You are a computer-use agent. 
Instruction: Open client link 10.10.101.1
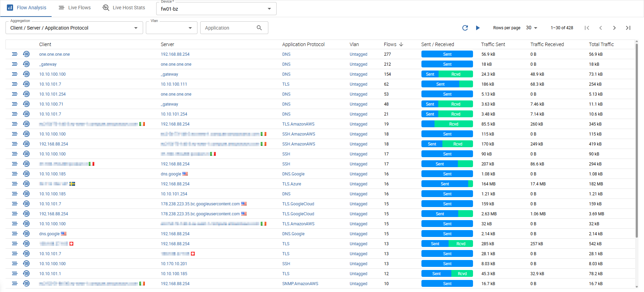50,274
